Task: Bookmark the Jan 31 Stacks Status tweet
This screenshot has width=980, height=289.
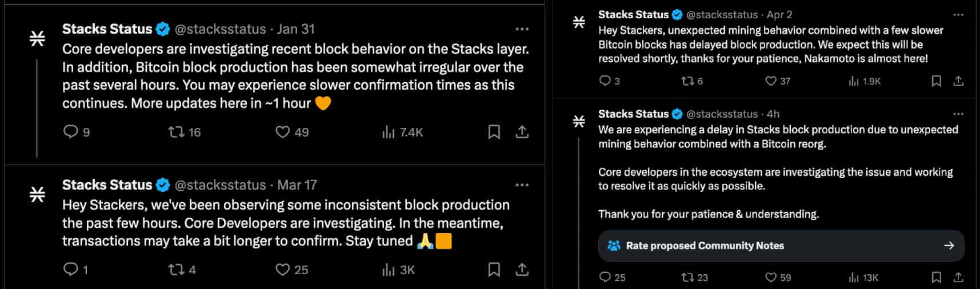Action: click(x=494, y=132)
